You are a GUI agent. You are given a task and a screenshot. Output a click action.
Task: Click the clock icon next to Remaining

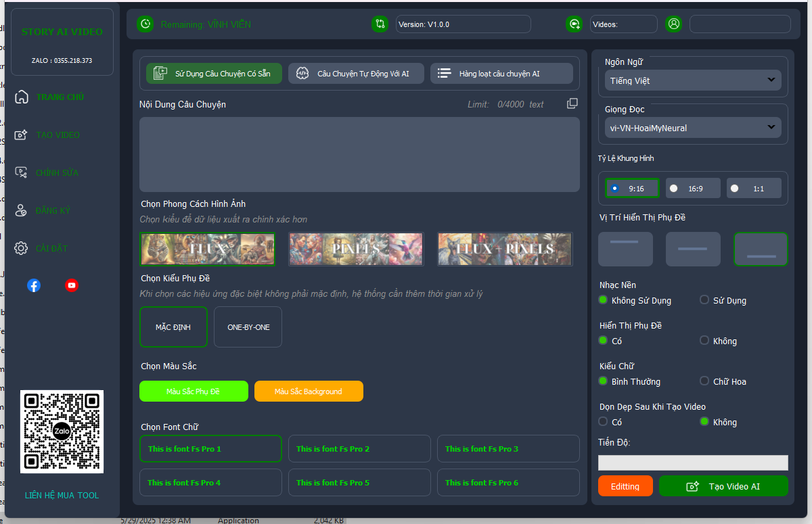pyautogui.click(x=145, y=24)
